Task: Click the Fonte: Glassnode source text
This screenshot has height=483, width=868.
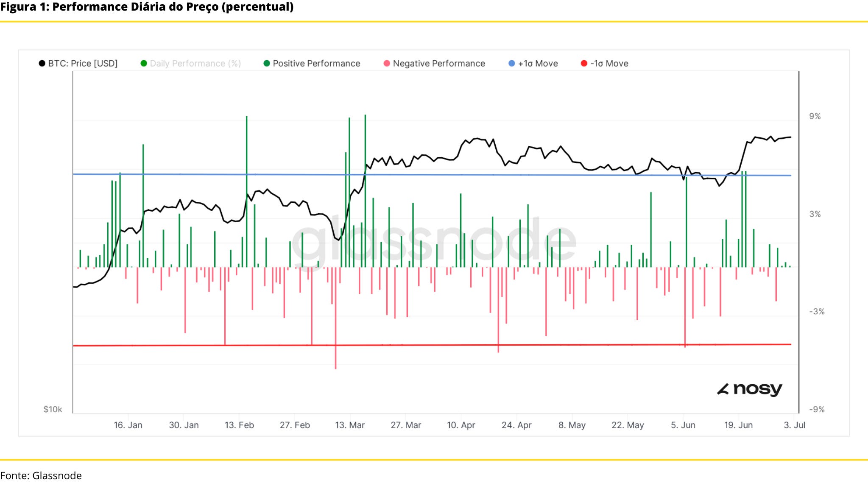Action: pos(41,475)
